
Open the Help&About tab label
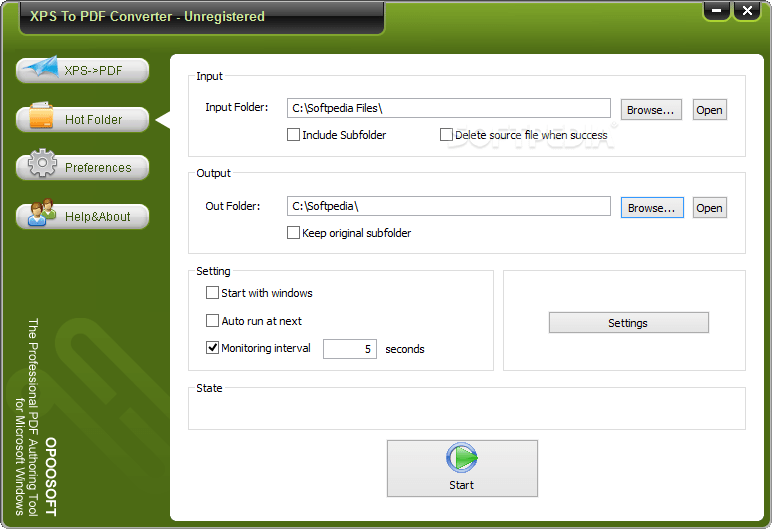tap(97, 217)
